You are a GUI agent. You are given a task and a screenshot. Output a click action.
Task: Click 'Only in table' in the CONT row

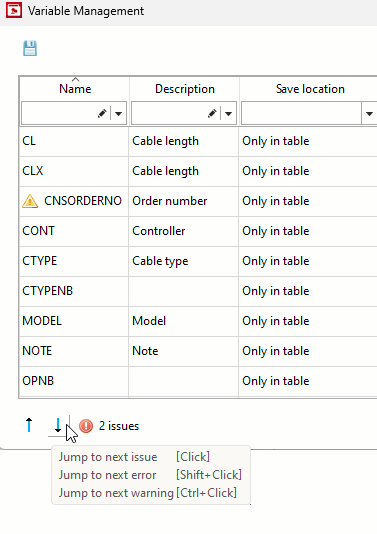point(276,231)
